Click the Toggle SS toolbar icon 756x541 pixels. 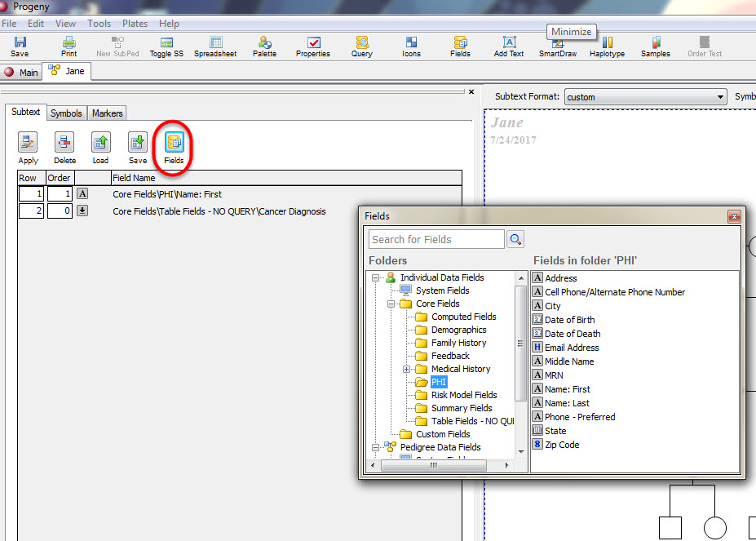(166, 47)
